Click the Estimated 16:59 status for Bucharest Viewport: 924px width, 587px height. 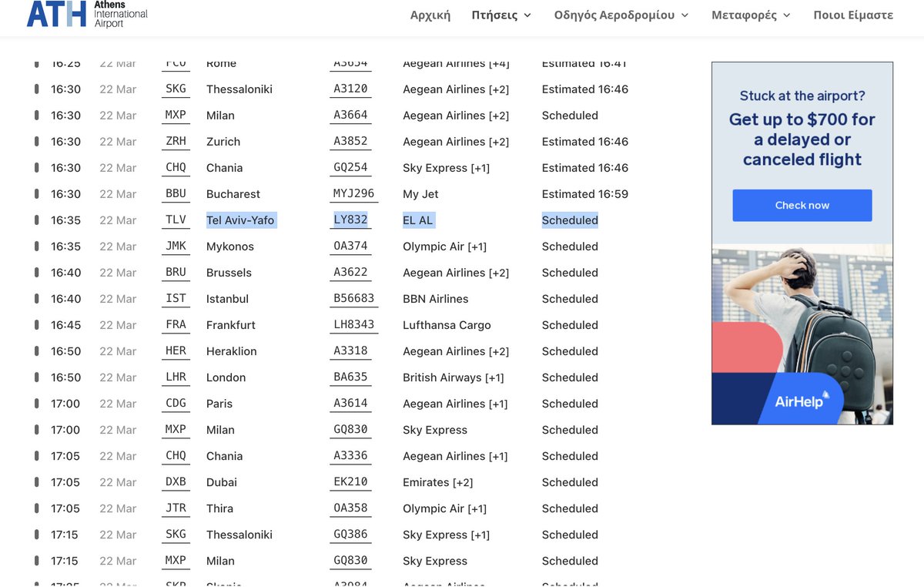tap(585, 194)
